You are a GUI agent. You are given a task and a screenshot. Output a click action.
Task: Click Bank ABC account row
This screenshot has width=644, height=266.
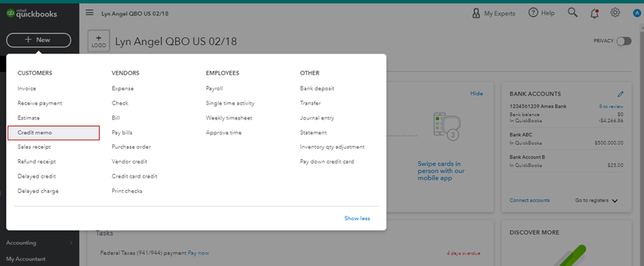coord(567,139)
